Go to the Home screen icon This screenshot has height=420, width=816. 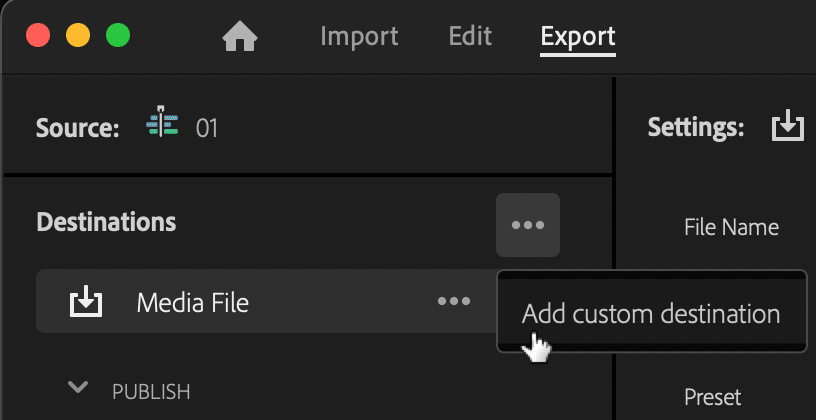(x=240, y=37)
